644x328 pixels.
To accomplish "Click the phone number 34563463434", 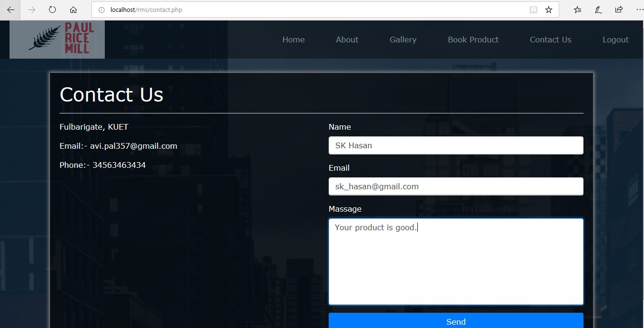I will [x=119, y=165].
